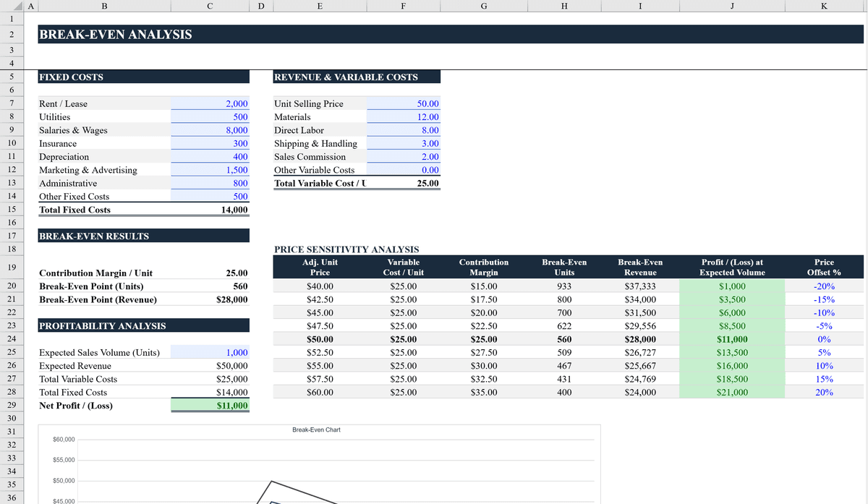Click the Break-Even Chart title
Viewport: 868px width, 504px height.
(316, 430)
